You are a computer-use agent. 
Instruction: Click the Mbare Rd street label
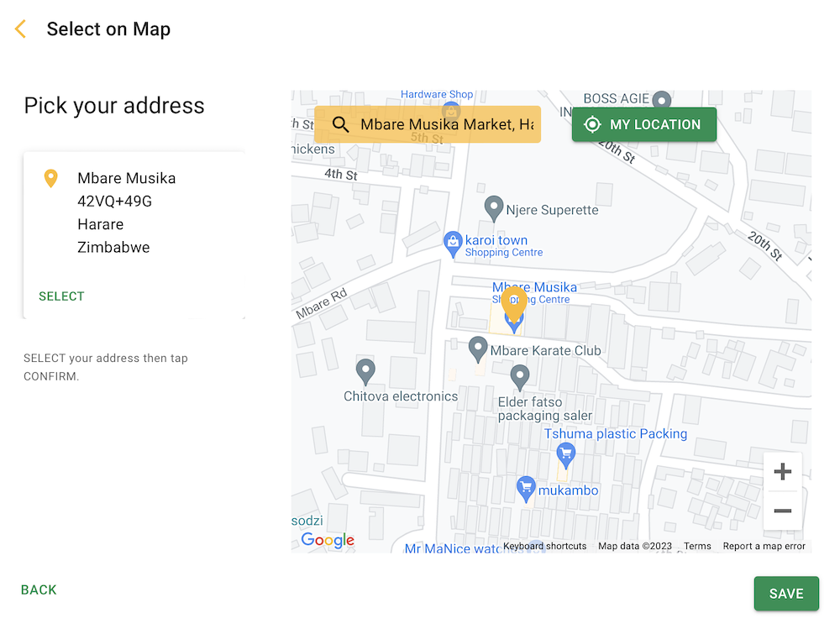click(x=322, y=303)
